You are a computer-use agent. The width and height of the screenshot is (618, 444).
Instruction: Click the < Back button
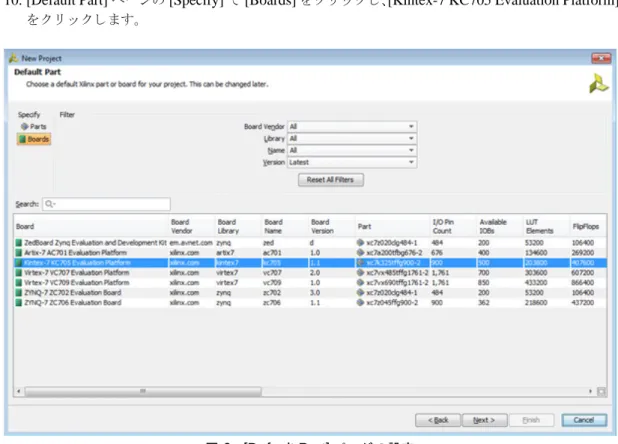[438, 420]
